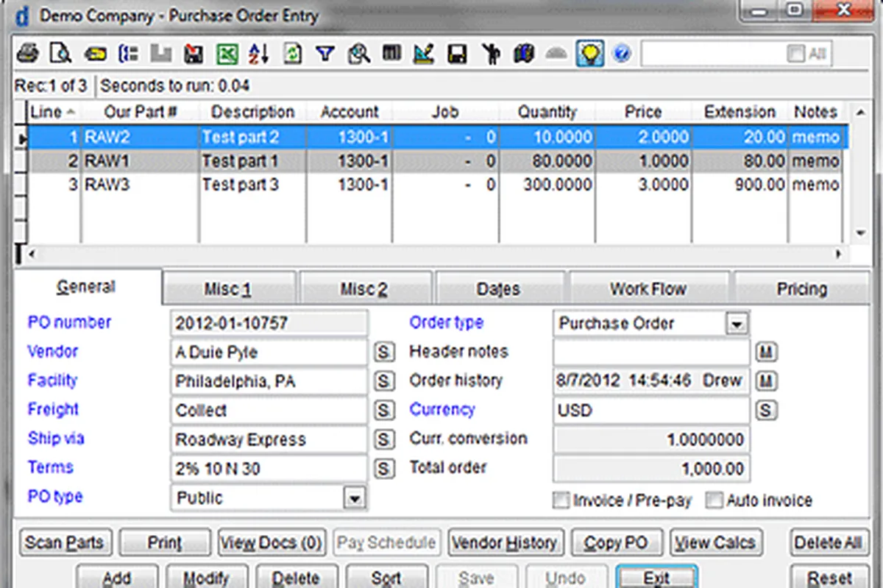Click the filter funnel icon

pyautogui.click(x=325, y=54)
